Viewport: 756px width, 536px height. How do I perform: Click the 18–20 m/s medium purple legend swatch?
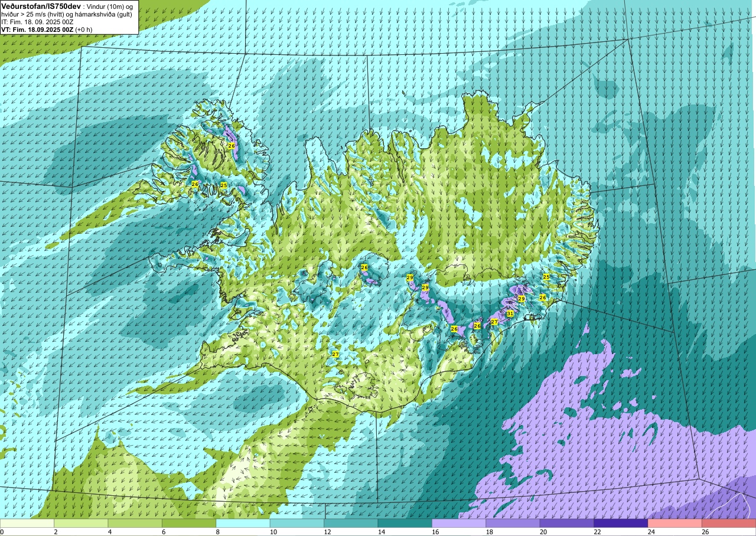513,523
